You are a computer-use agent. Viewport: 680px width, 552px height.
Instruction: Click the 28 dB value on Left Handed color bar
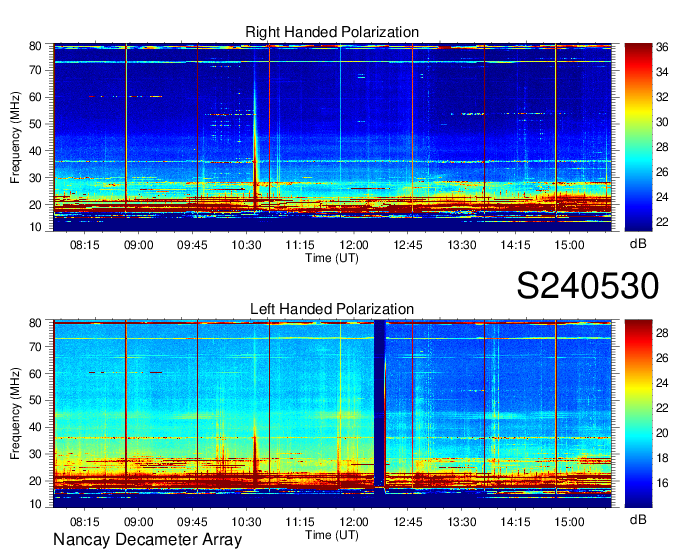[x=662, y=333]
